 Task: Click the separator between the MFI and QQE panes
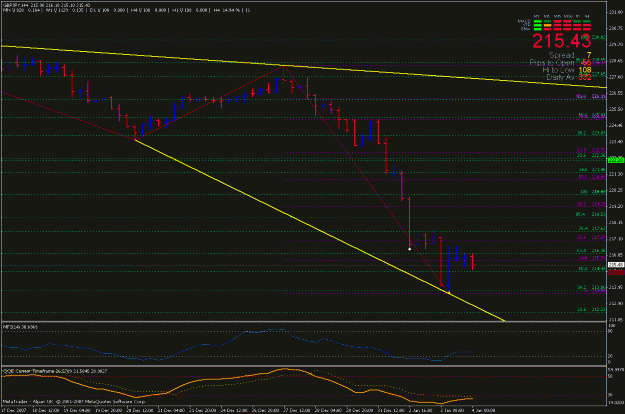304,365
